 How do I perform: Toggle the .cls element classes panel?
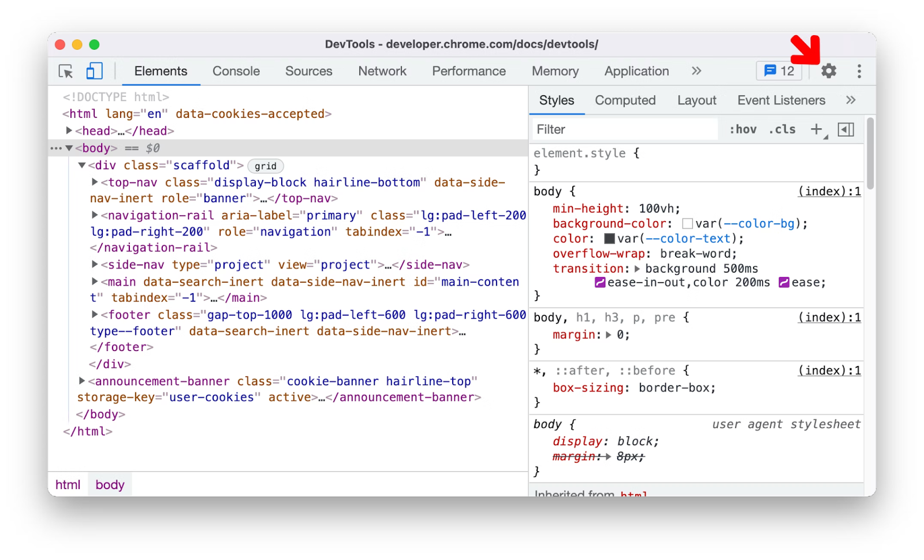point(782,129)
